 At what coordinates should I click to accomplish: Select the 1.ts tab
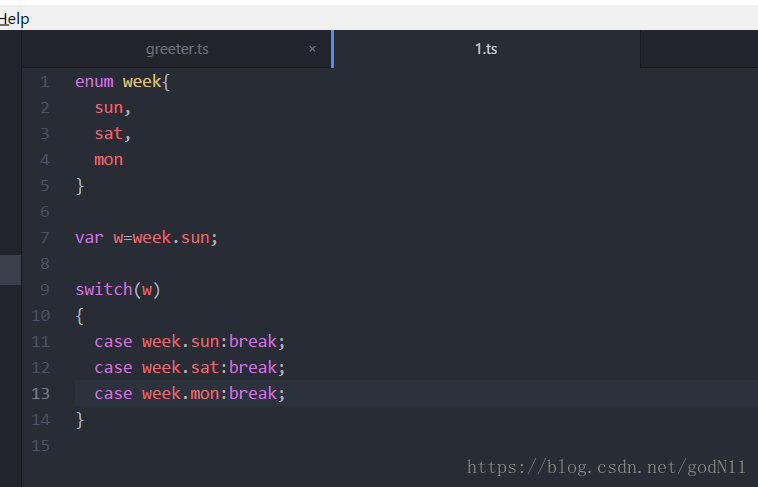point(486,49)
